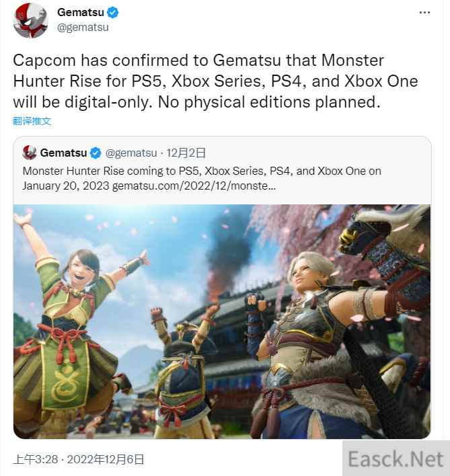Open the Gematsu profile avatar at top
Screen dimensions: 450x476
(x=30, y=20)
